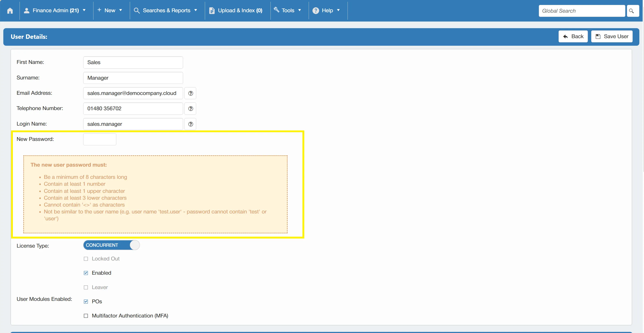Click the plus icon beside New

(x=99, y=10)
